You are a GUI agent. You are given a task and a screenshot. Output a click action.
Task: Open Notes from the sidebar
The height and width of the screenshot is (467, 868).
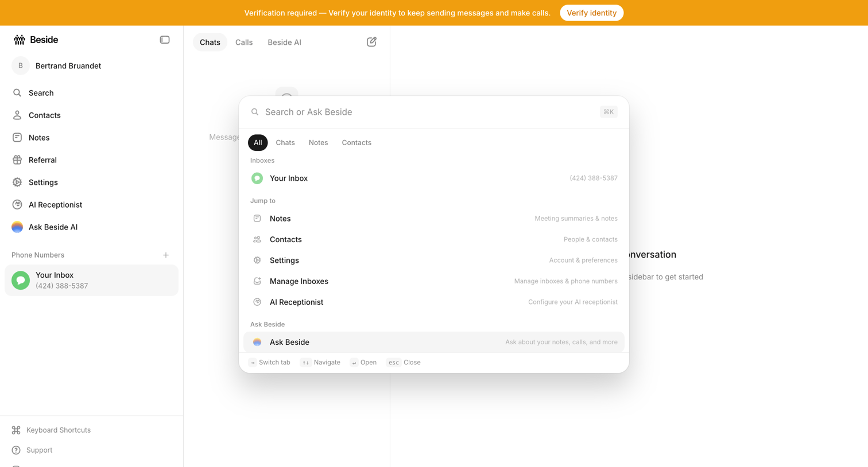tap(91, 138)
